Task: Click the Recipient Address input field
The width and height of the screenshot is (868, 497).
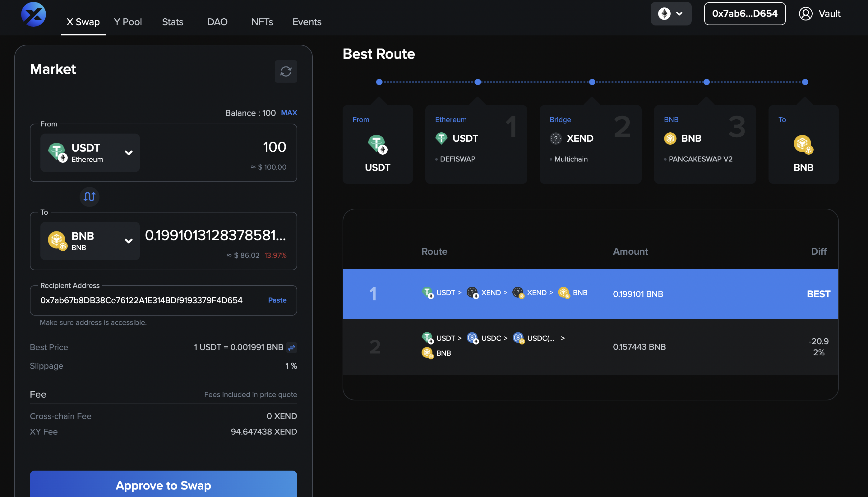Action: pyautogui.click(x=163, y=300)
